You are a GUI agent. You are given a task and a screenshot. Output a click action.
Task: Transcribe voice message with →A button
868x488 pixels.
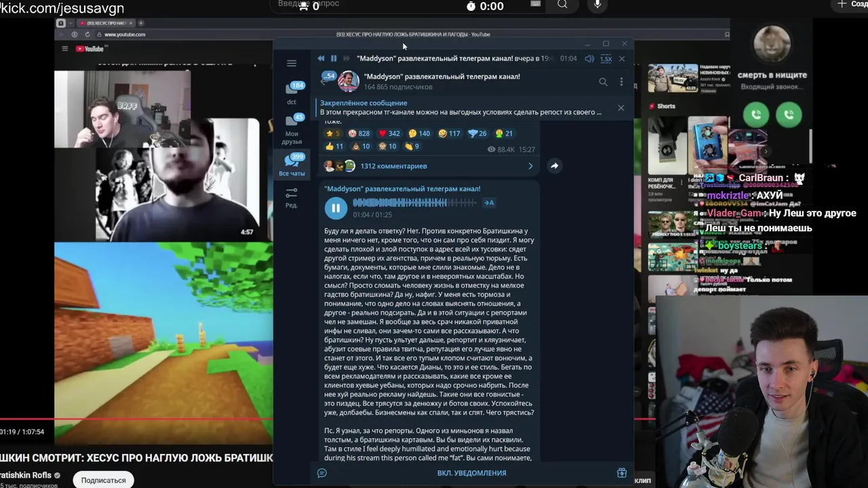click(x=488, y=203)
